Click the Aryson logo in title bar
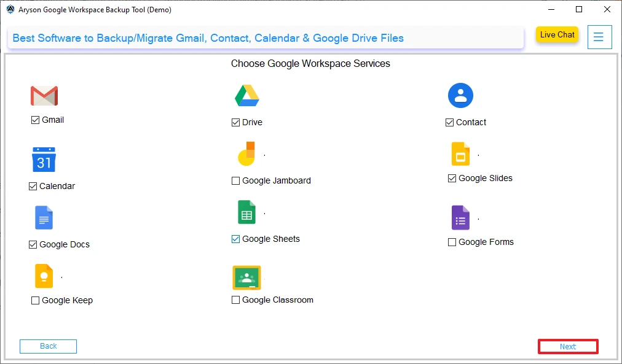 (x=10, y=9)
